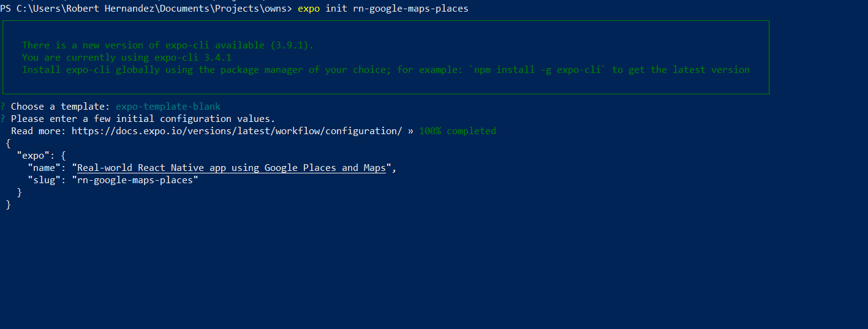The image size is (868, 329).
Task: Click the PowerShell prompt path text
Action: point(146,9)
